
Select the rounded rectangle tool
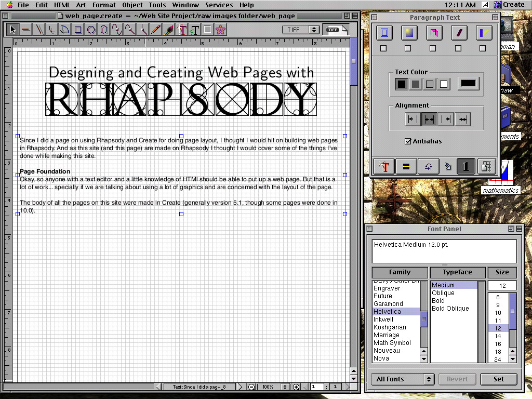[x=104, y=30]
